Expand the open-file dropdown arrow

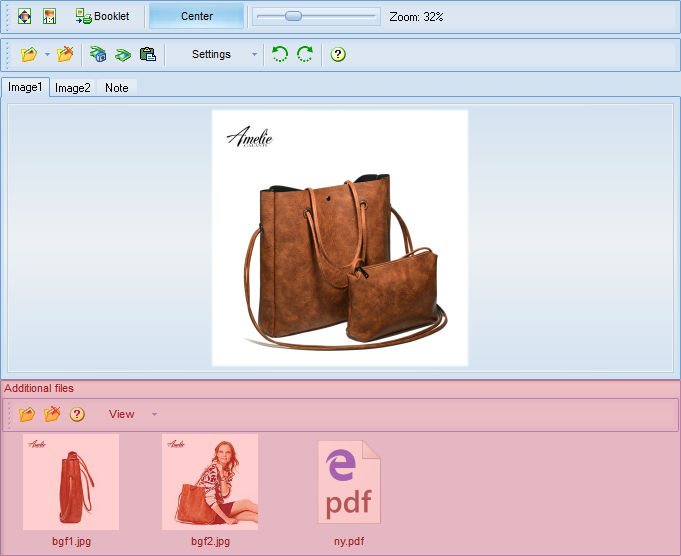click(47, 54)
